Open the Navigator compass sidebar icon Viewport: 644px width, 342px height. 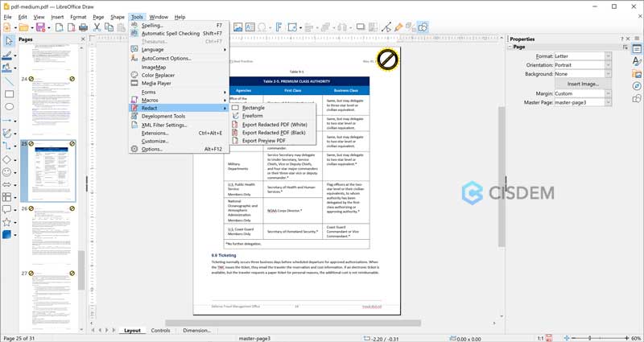[x=636, y=87]
